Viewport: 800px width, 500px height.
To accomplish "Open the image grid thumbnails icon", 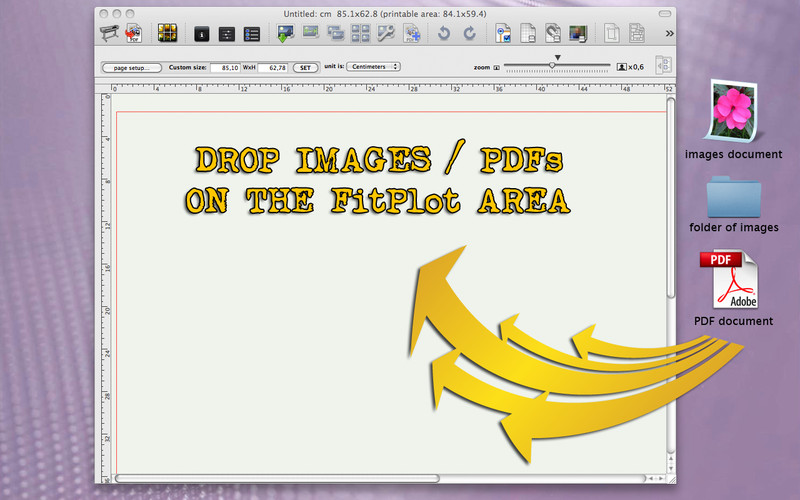I will (167, 33).
